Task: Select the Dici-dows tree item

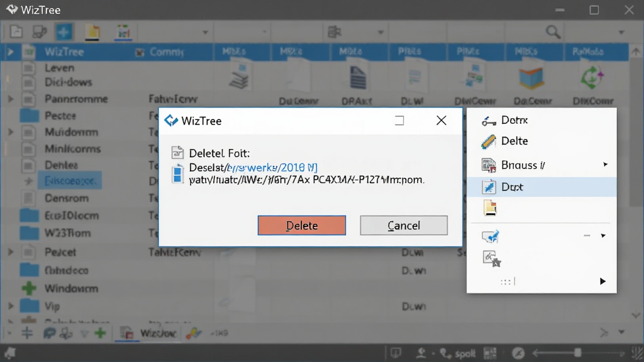Action: (x=68, y=82)
